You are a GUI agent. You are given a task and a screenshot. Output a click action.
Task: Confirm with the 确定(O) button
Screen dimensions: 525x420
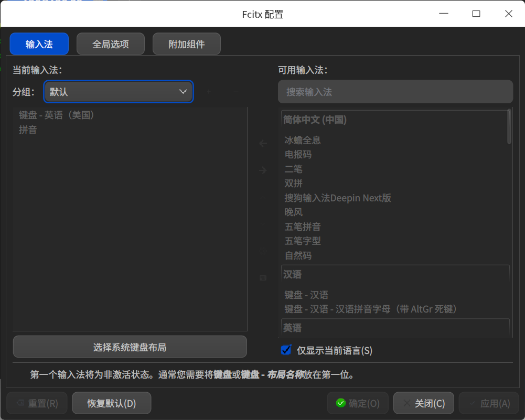click(x=358, y=403)
